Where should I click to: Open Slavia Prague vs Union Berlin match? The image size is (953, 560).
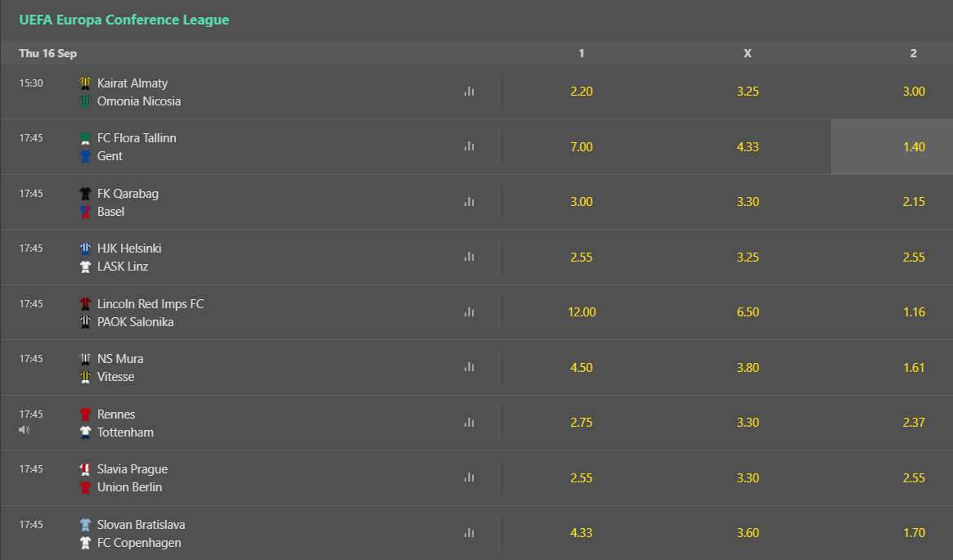tap(132, 478)
